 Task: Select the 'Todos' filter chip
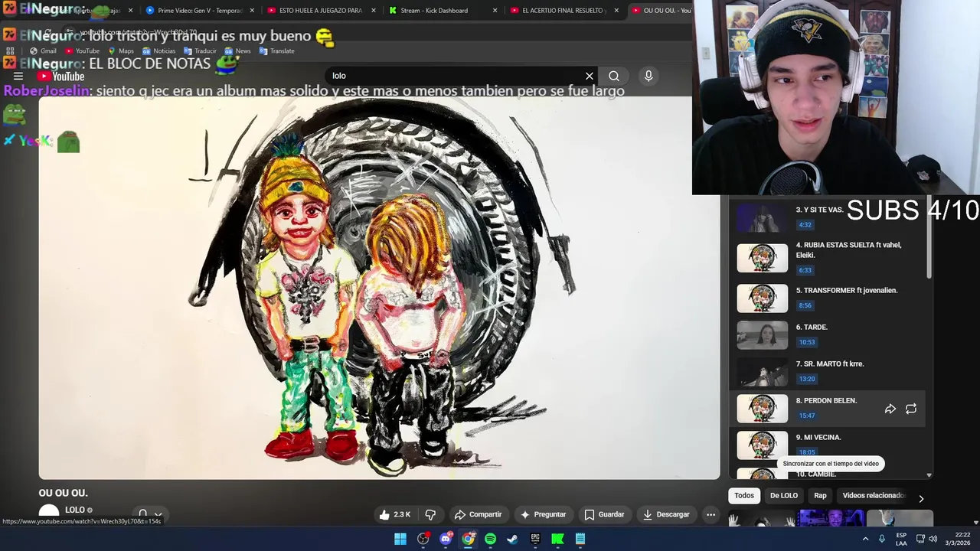point(744,496)
